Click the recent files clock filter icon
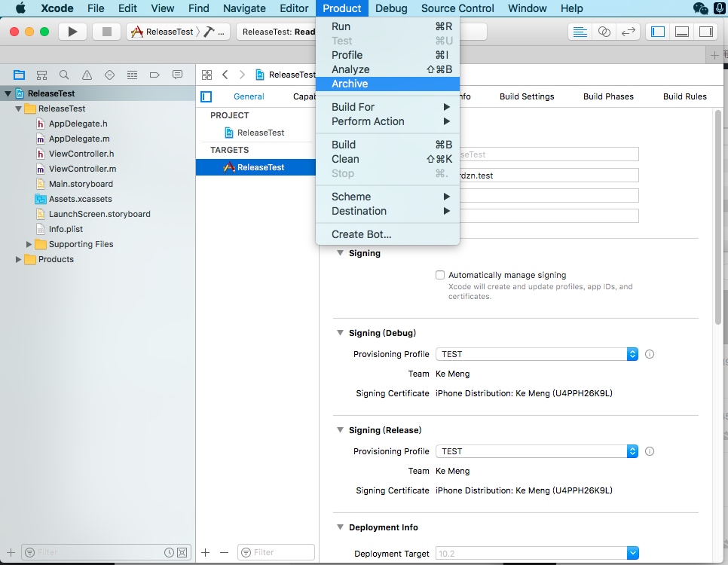This screenshot has height=565, width=728. coord(169,552)
